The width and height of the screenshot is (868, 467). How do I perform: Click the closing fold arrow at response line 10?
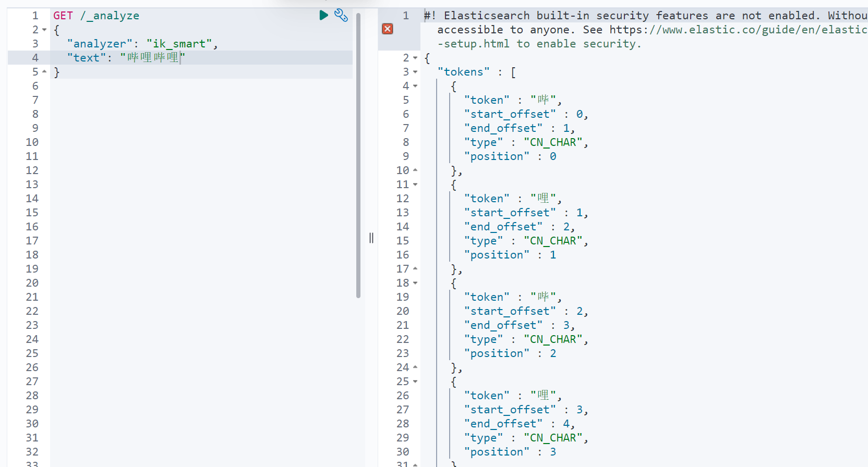click(x=415, y=170)
